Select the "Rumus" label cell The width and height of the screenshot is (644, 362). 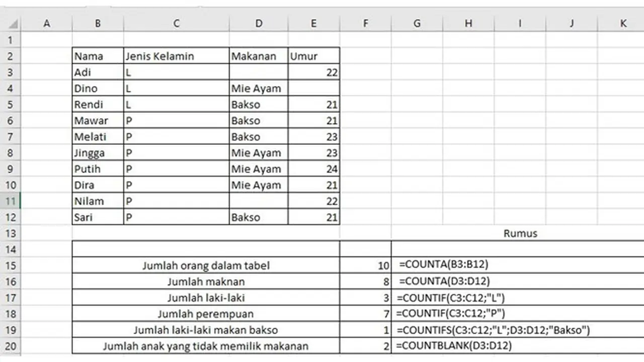pyautogui.click(x=520, y=233)
